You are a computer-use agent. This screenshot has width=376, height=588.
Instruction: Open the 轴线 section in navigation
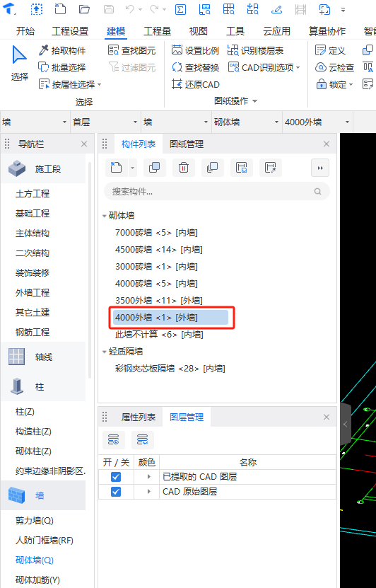pyautogui.click(x=43, y=357)
